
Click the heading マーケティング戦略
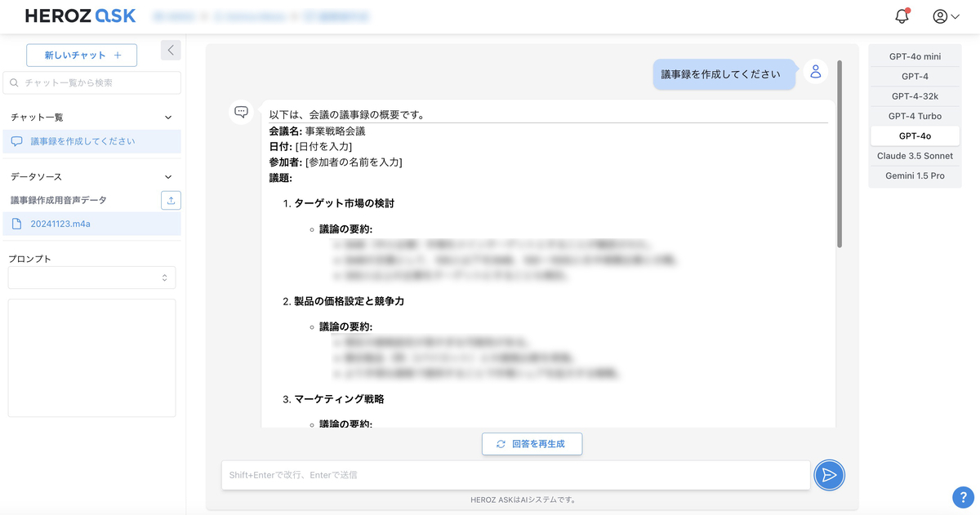[x=339, y=399]
